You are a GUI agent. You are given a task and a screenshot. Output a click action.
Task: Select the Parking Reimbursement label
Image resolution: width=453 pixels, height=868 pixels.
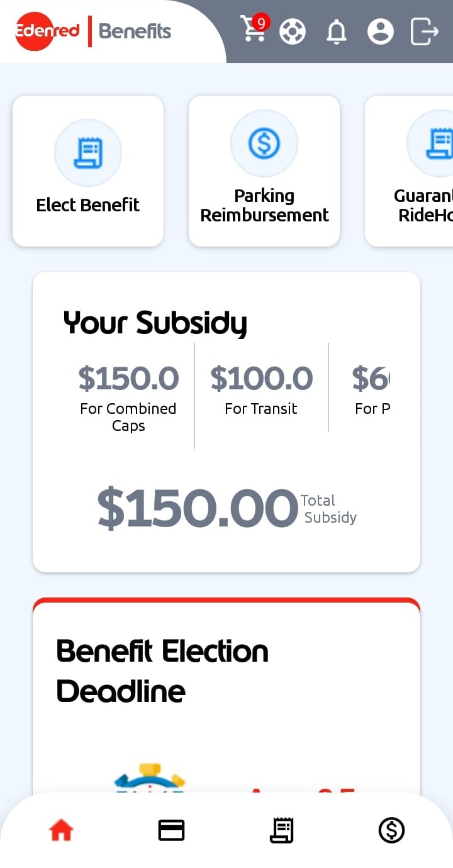click(x=264, y=205)
